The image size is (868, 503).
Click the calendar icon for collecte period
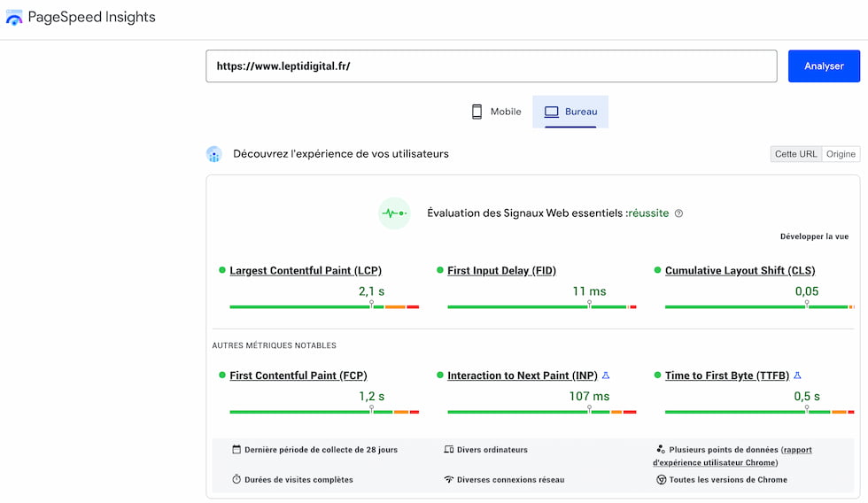point(236,449)
